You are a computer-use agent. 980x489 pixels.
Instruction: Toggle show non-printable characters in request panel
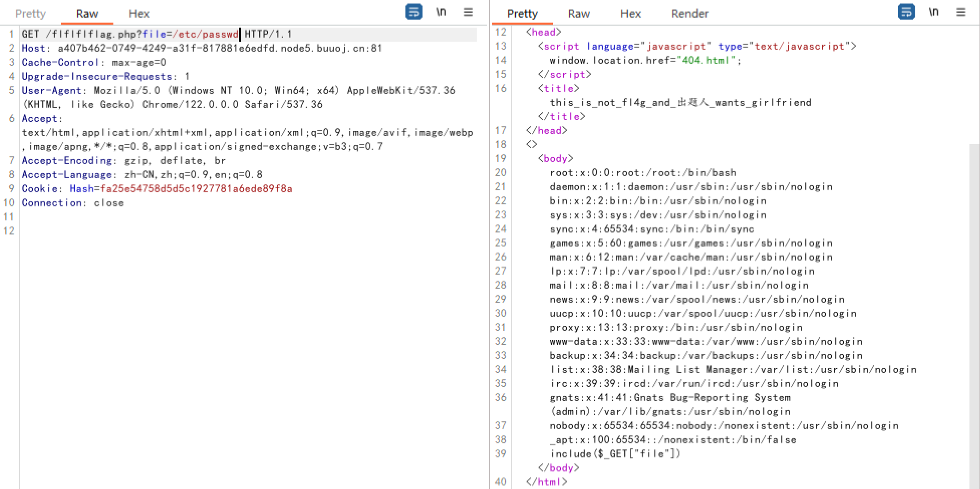coord(441,12)
